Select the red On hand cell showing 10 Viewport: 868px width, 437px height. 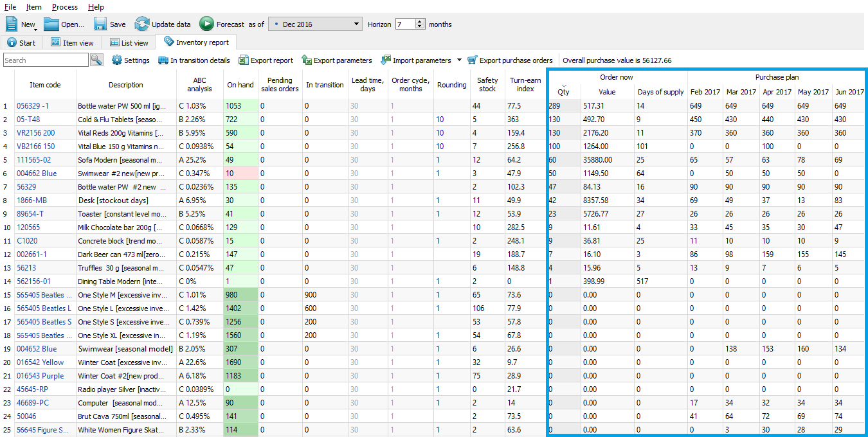tap(240, 174)
